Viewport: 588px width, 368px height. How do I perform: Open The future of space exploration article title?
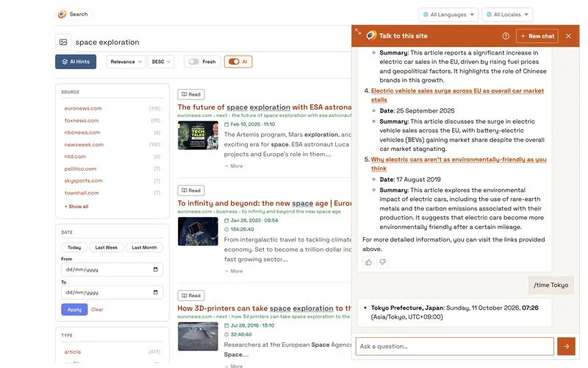tap(265, 107)
